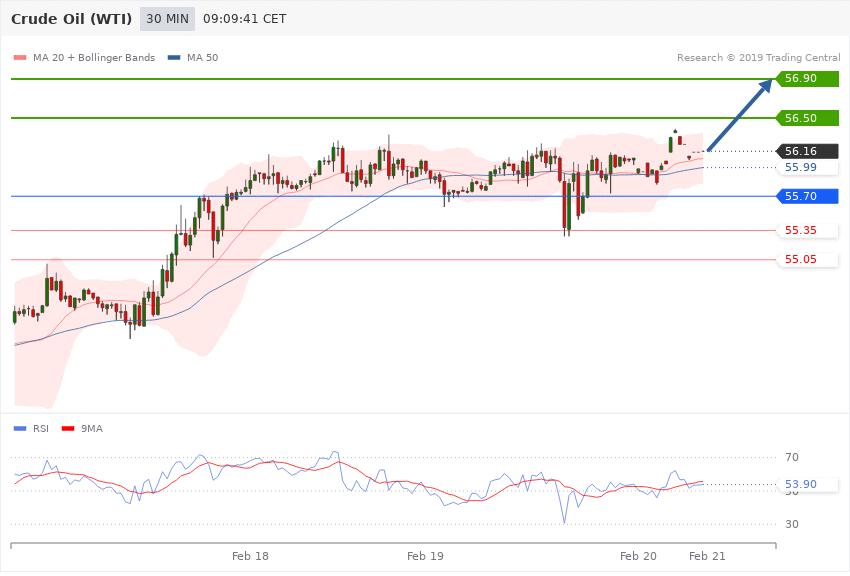Screen dimensions: 850x576
Task: Click the MA 50 legend color swatch
Action: (x=174, y=57)
